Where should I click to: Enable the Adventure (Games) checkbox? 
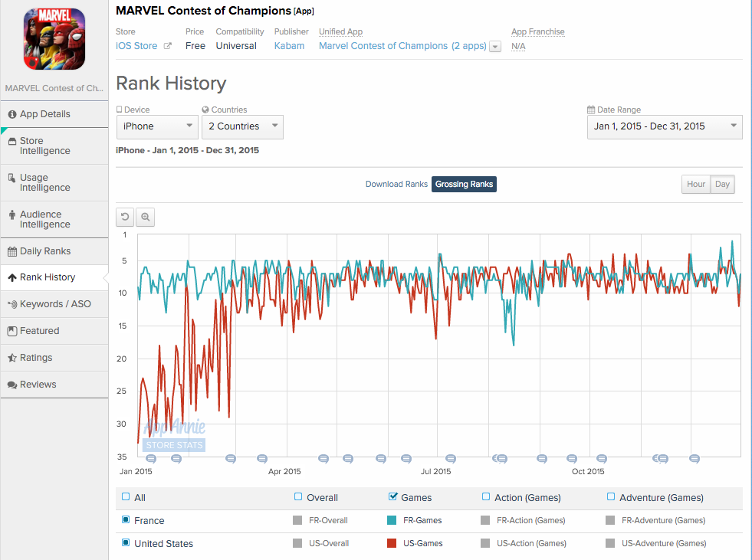tap(611, 496)
